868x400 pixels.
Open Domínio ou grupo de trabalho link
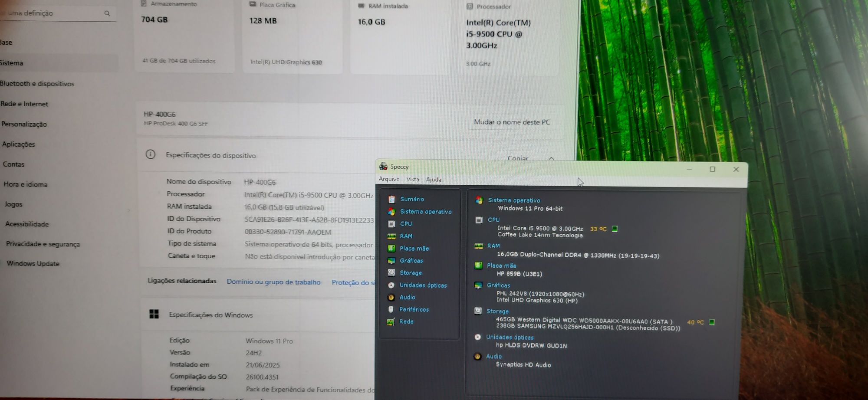tap(273, 282)
